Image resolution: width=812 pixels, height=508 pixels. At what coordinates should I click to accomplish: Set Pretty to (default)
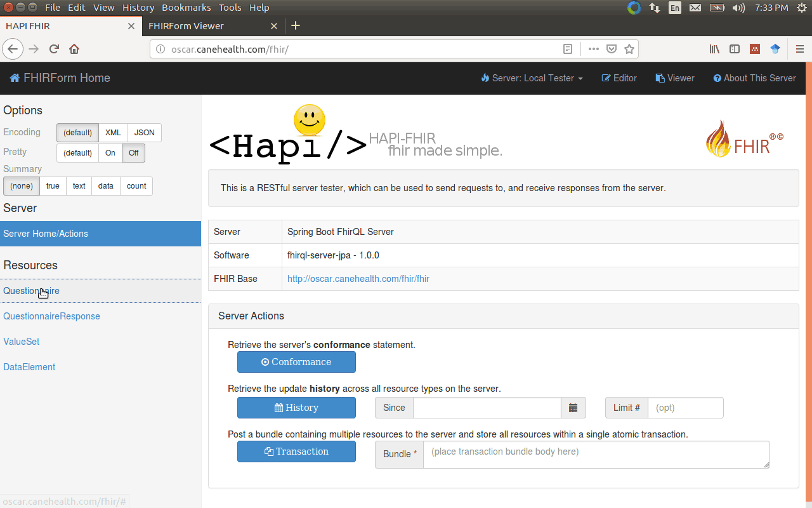click(77, 153)
